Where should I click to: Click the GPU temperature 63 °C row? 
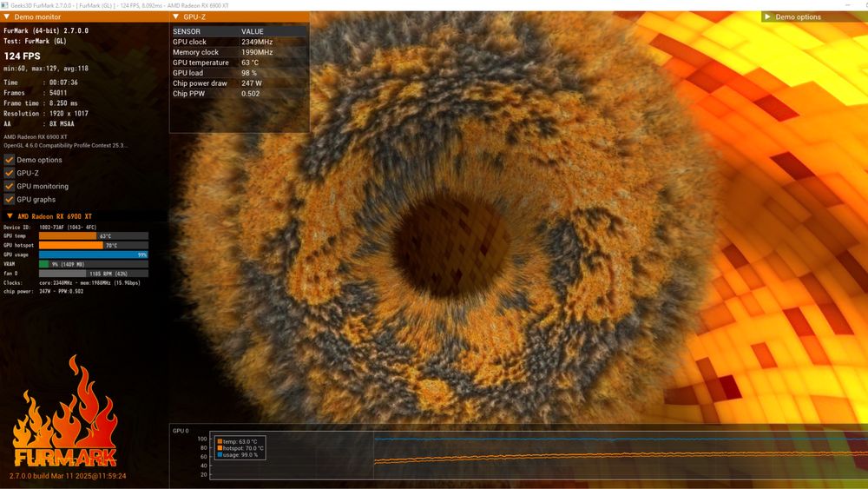(240, 63)
